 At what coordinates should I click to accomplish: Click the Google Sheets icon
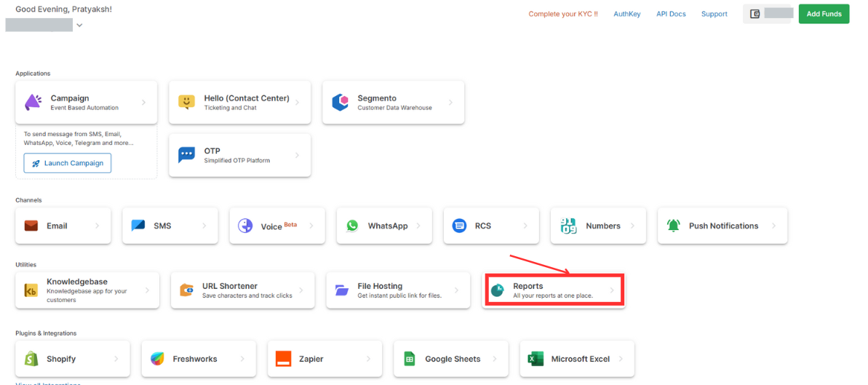pyautogui.click(x=410, y=359)
